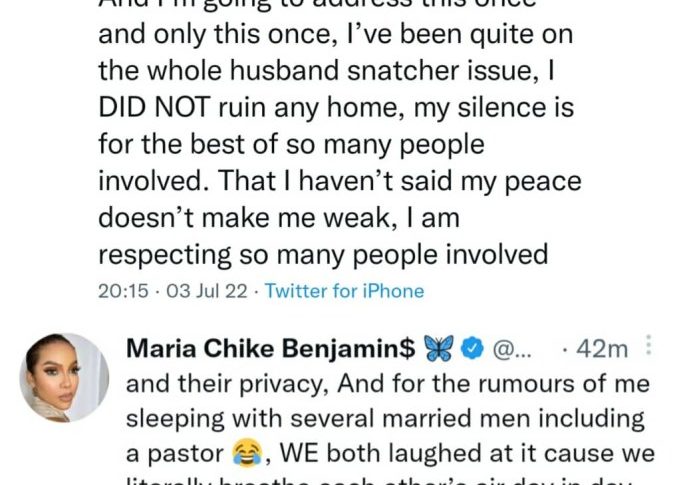Open Maria Chike Benjamin$ profile avatar

64,377
